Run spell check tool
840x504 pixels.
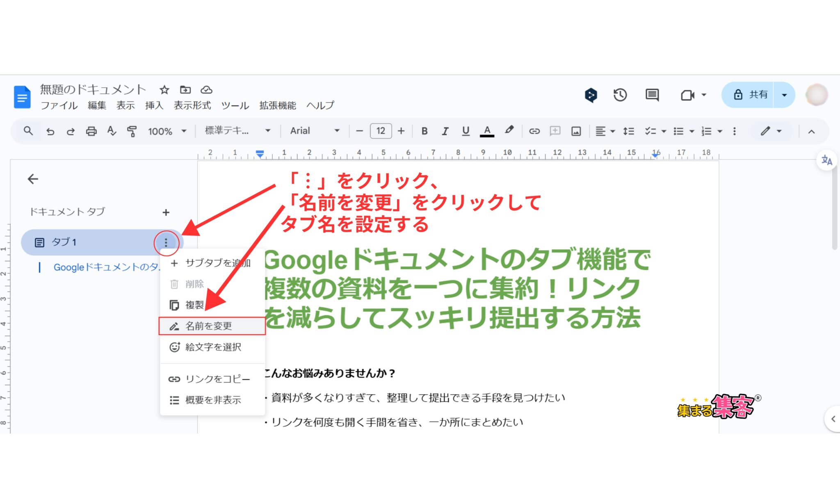click(x=112, y=131)
